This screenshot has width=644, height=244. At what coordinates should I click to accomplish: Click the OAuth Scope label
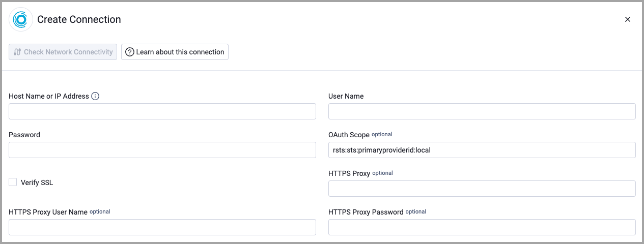[349, 135]
